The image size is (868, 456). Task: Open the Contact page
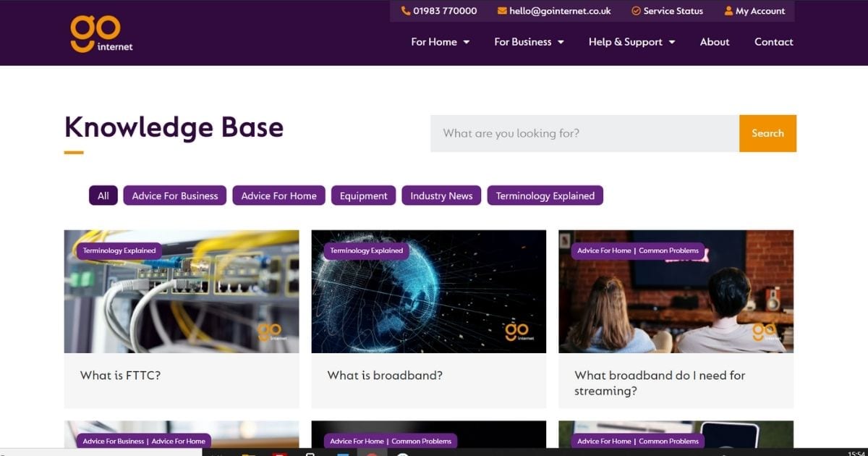tap(774, 42)
